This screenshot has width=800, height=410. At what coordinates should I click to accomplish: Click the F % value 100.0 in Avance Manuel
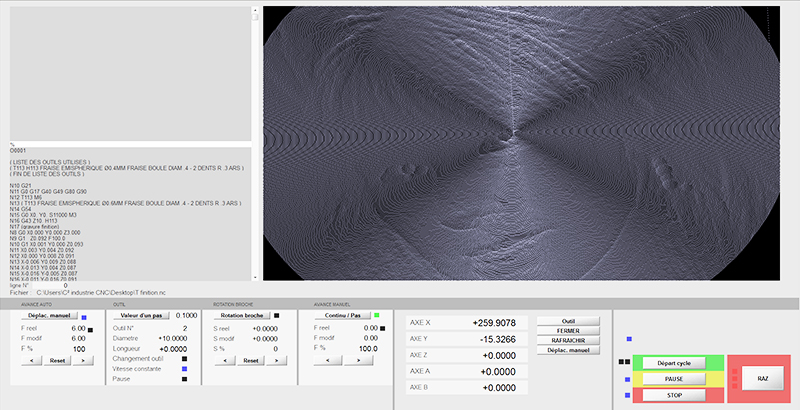point(368,349)
